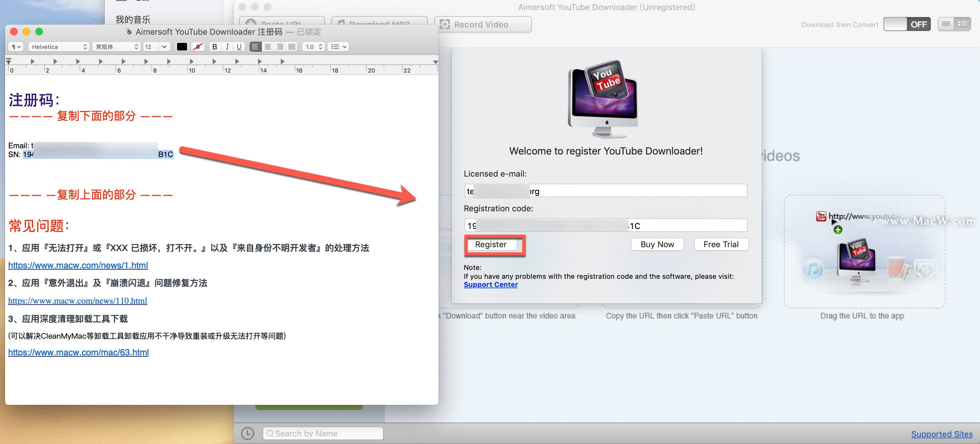Click the 已锁定 locked status in title bar
980x444 pixels.
(309, 32)
